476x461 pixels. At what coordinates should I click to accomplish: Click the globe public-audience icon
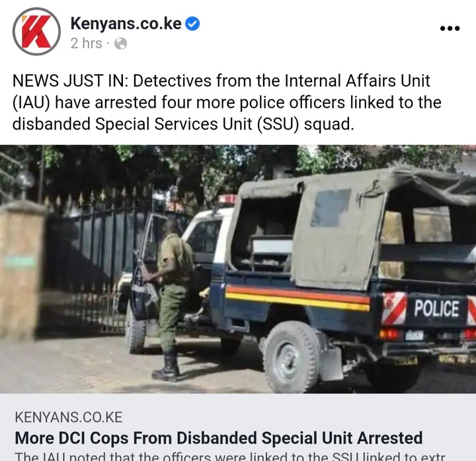[x=120, y=44]
